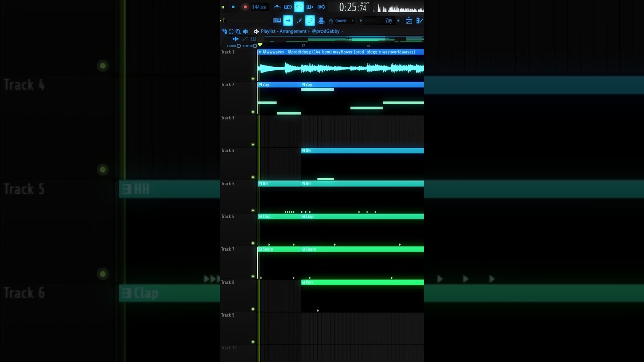Image resolution: width=644 pixels, height=362 pixels.
Task: Click the 0:25:74 time display
Action: coord(353,7)
